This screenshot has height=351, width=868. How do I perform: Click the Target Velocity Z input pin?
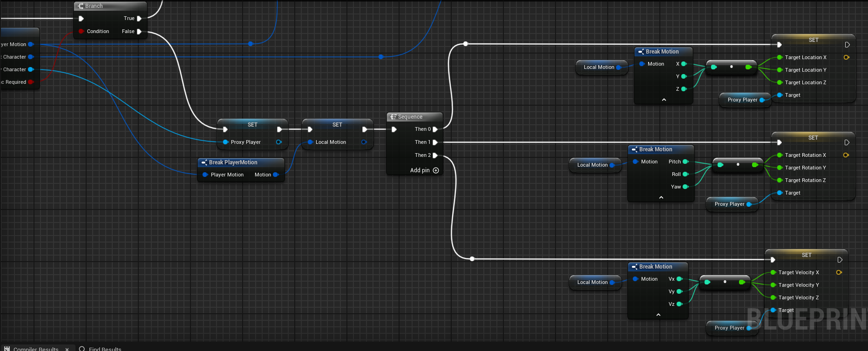pos(773,297)
